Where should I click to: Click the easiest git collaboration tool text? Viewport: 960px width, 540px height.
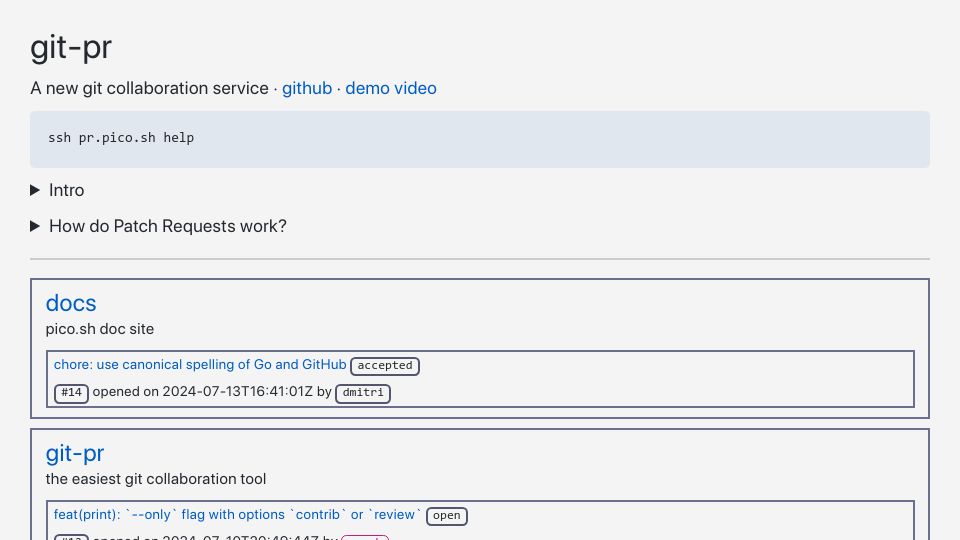(x=156, y=479)
